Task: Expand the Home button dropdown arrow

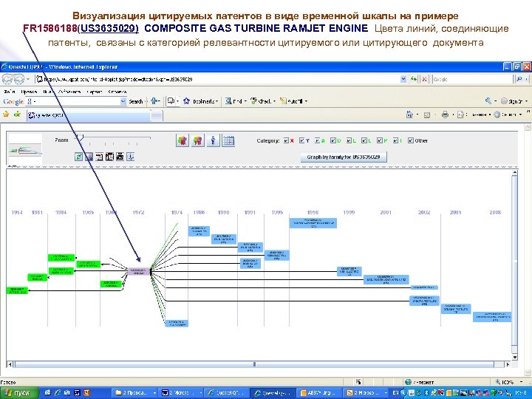Action: tap(417, 115)
